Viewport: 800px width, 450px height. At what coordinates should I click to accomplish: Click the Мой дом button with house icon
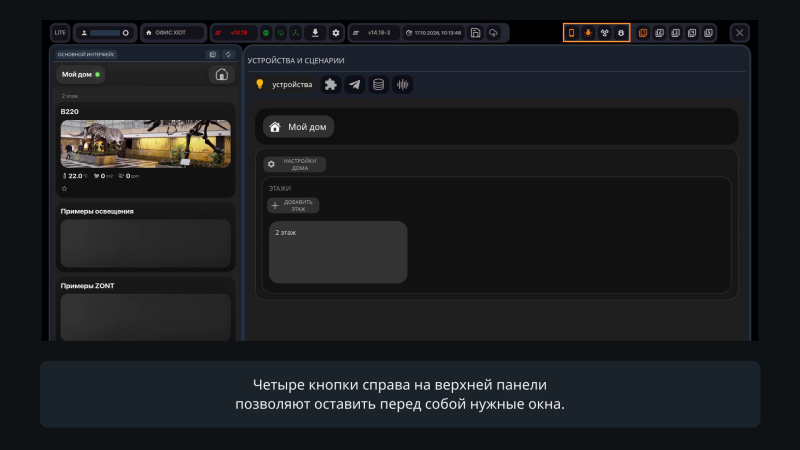click(298, 127)
